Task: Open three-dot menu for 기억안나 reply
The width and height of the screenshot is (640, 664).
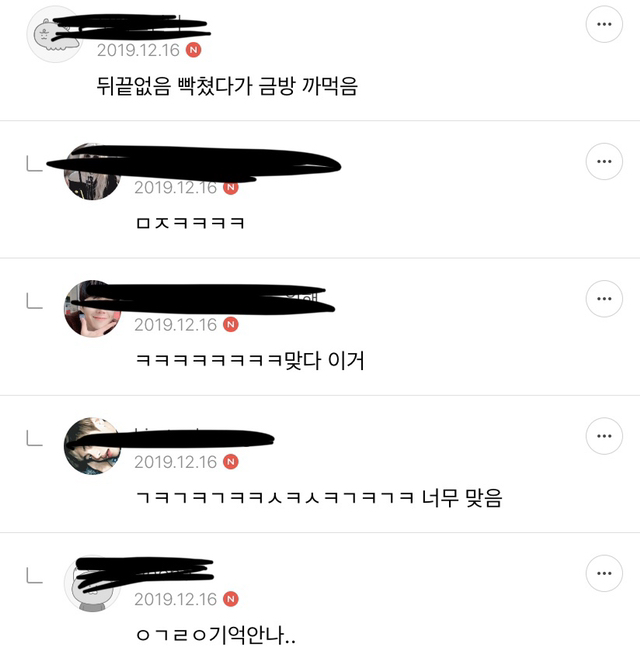Action: [604, 573]
